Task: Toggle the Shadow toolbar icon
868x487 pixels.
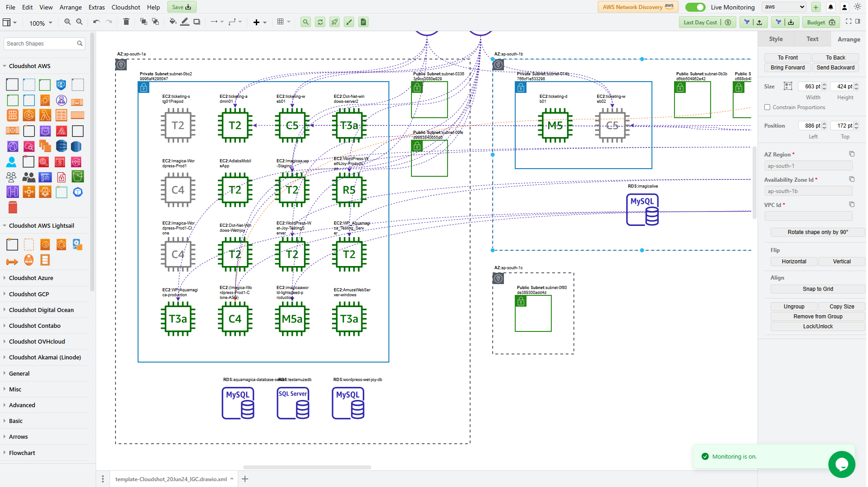Action: coord(197,22)
